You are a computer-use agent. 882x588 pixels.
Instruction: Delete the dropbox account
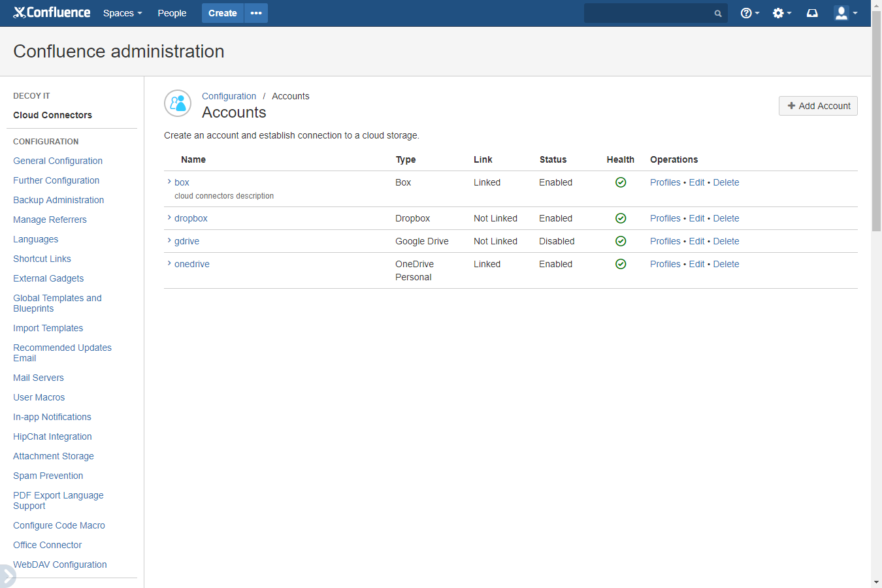pyautogui.click(x=726, y=218)
